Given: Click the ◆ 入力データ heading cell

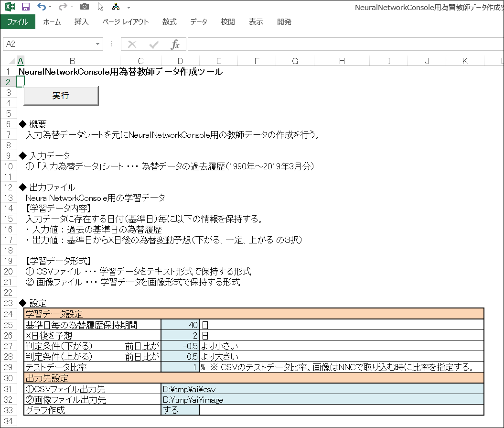Looking at the screenshot, I should 44,155.
